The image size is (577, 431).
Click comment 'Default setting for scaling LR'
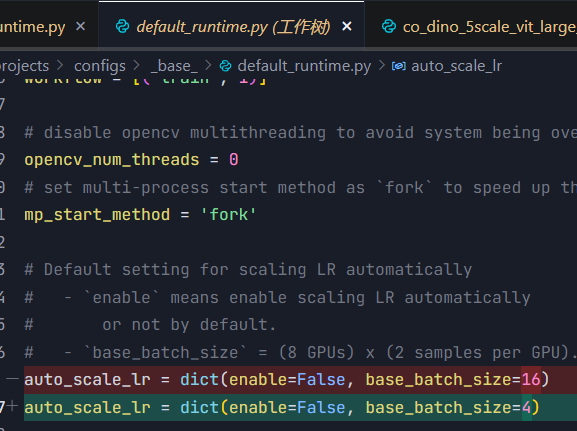[248, 270]
